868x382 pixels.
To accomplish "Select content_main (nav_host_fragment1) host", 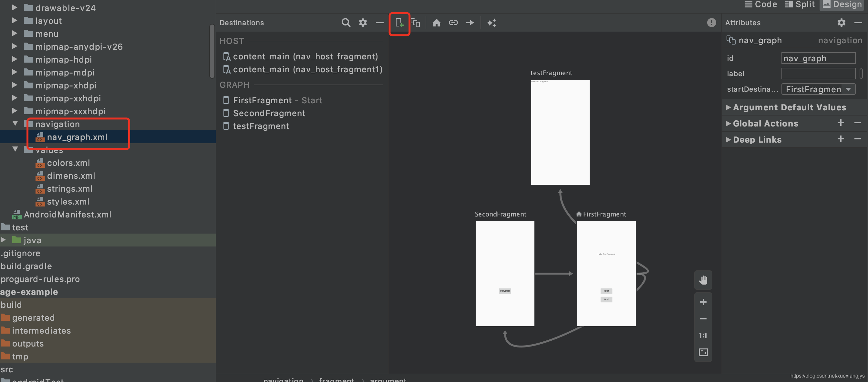I will [308, 69].
